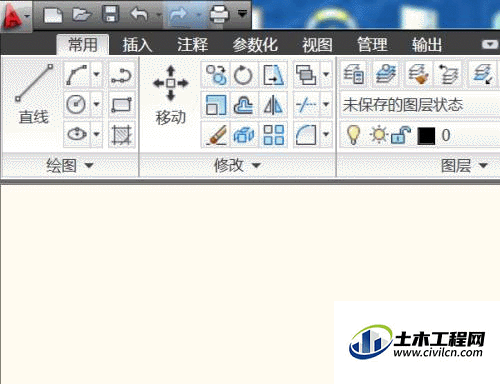Switch to the 视图 ribbon tab
Viewport: 500px width, 384px height.
point(317,45)
